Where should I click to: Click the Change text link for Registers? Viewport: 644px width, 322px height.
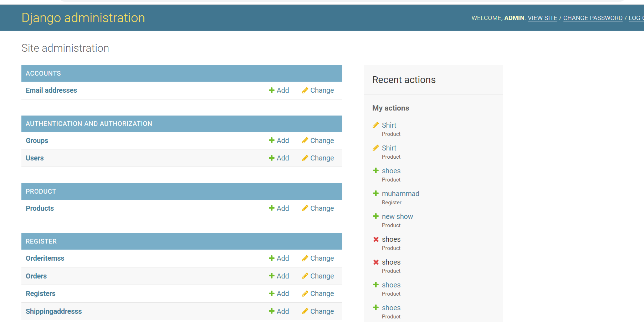tap(322, 293)
